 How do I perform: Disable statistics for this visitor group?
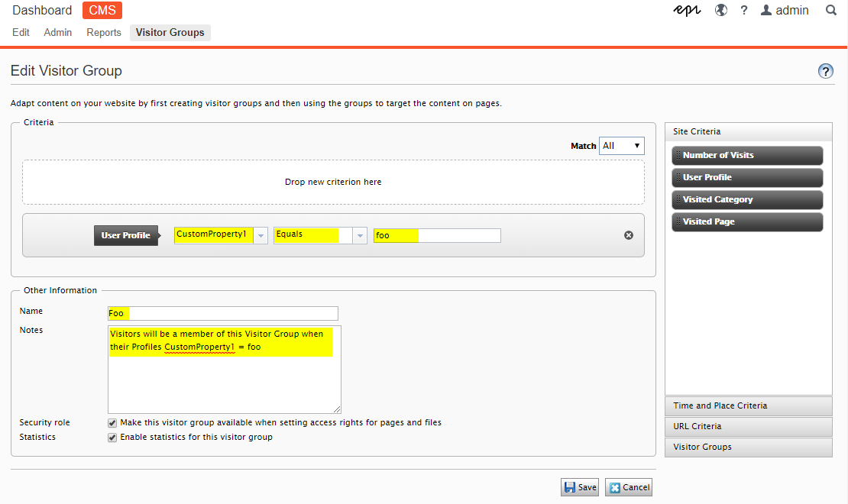pyautogui.click(x=112, y=437)
